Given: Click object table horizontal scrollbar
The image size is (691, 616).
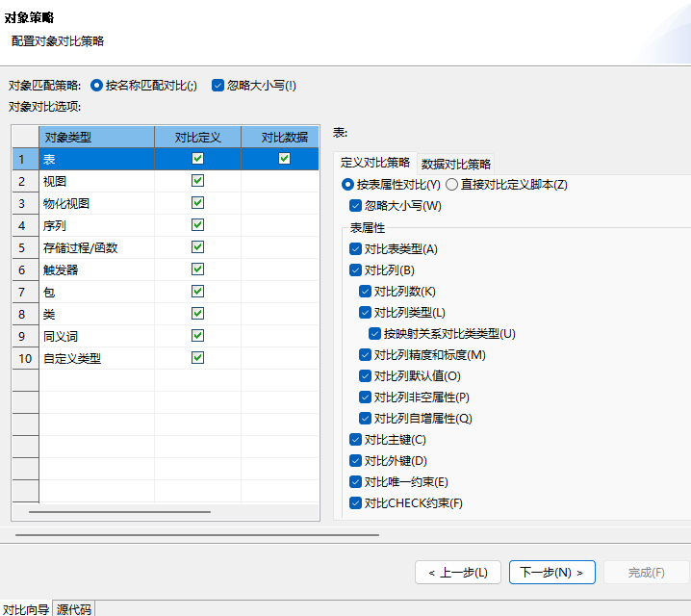Looking at the screenshot, I should [119, 512].
